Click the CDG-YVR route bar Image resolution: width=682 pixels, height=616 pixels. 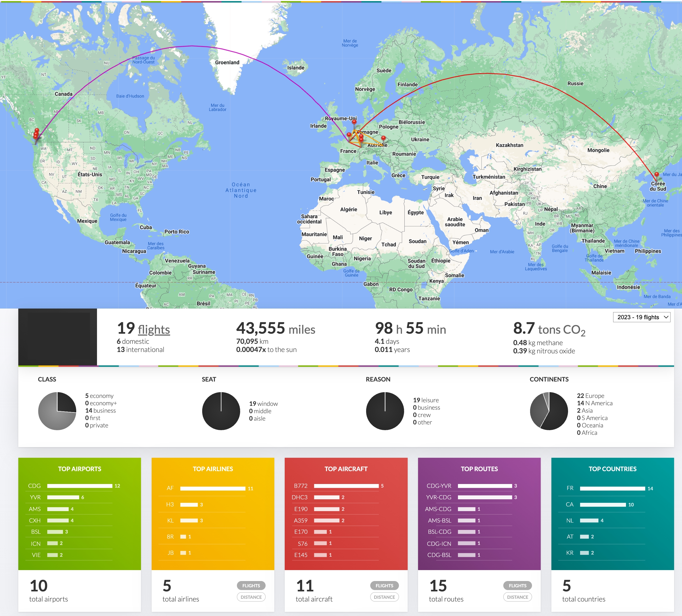(485, 486)
